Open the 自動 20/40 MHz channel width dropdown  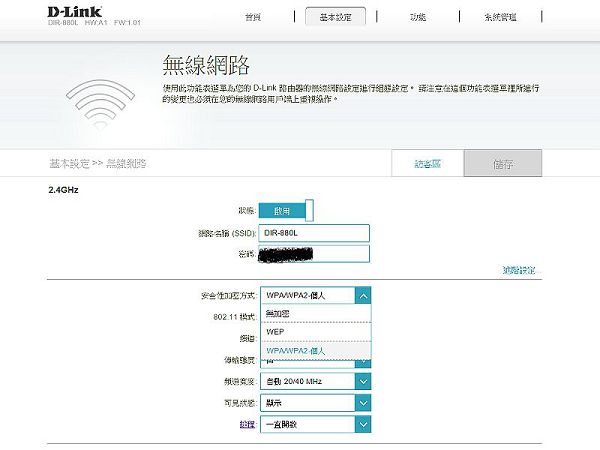tap(315, 382)
